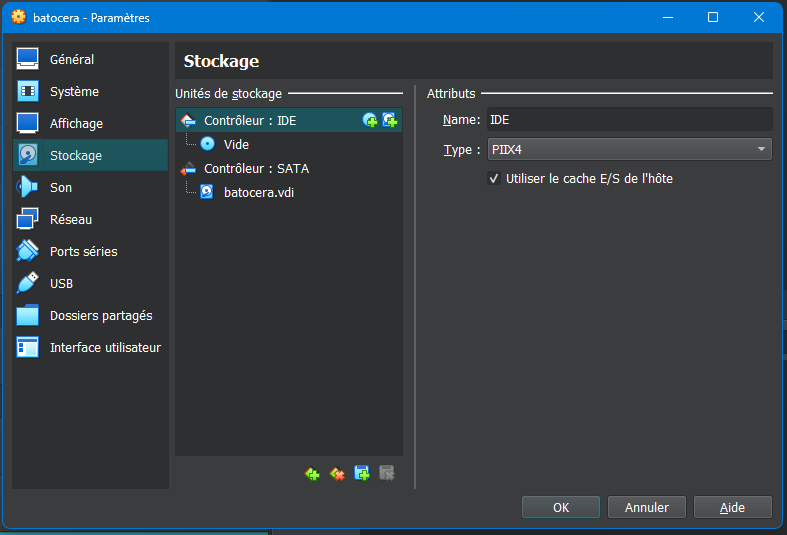
Task: Click the Ports séries connector icon
Action: tap(28, 251)
